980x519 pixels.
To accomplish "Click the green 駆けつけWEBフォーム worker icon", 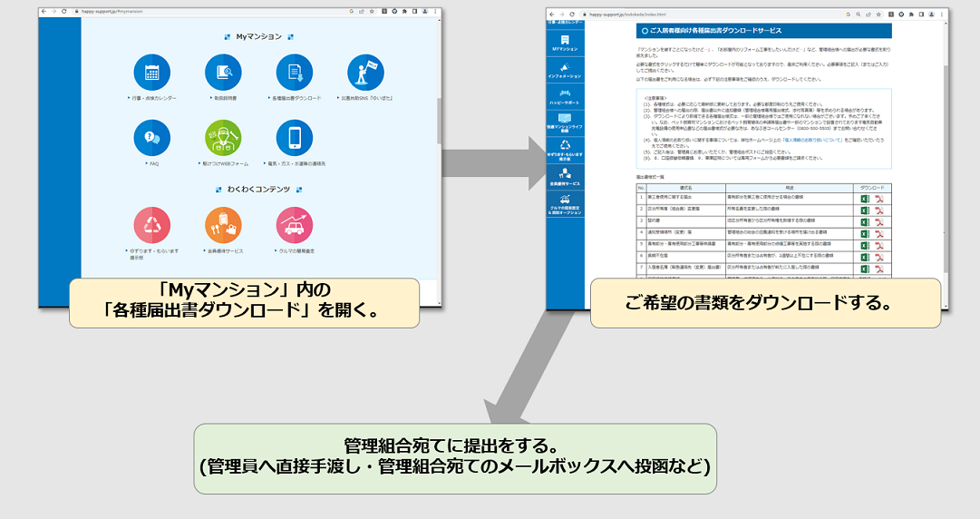I will click(222, 138).
